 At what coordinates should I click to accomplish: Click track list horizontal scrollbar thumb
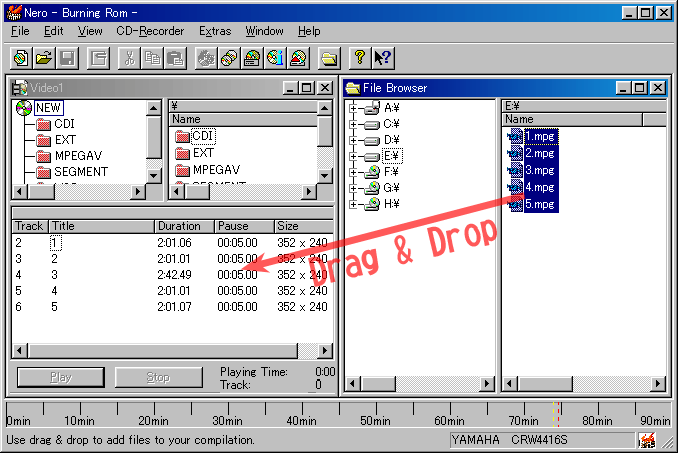tap(163, 351)
